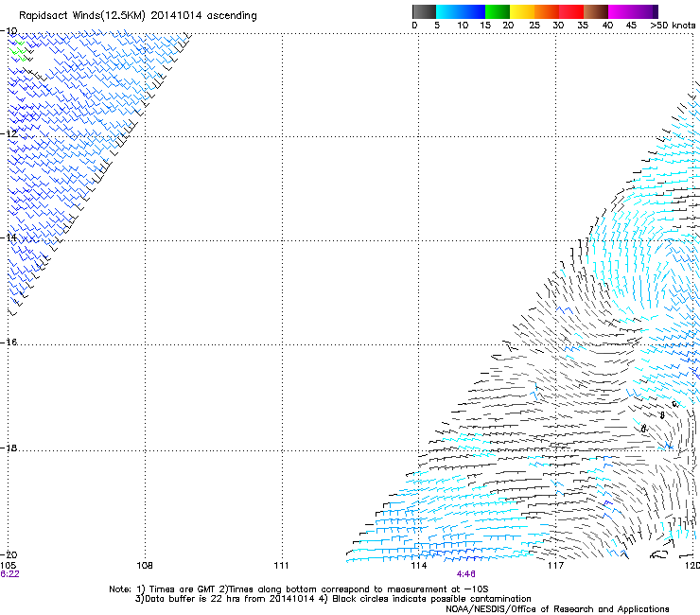This screenshot has width=700, height=615.
Task: Click the '-14' latitude axis label
Action: [9, 237]
